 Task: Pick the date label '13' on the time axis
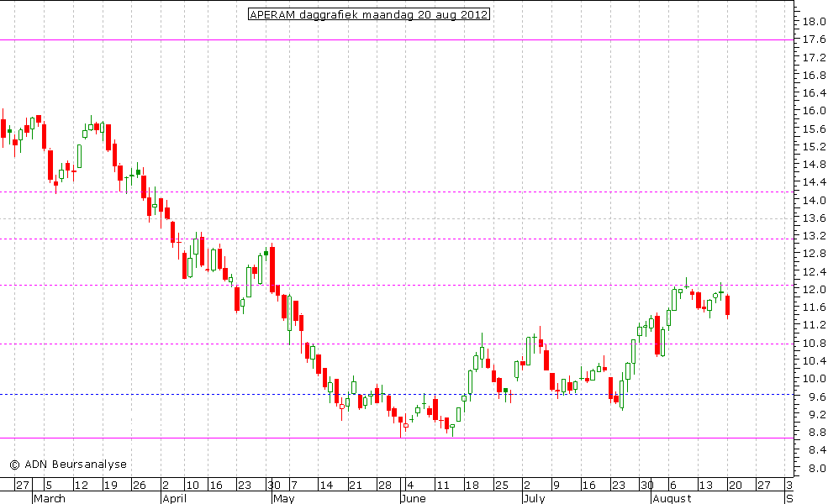705,485
